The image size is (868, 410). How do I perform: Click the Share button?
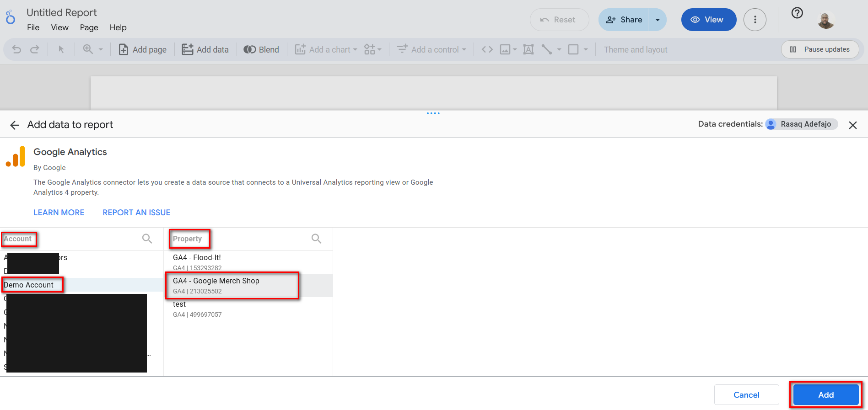(624, 20)
